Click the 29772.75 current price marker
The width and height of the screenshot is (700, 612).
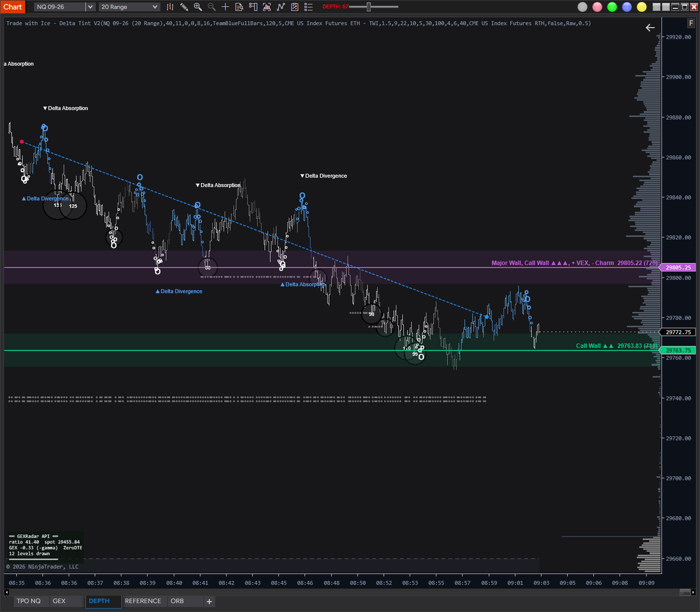678,332
